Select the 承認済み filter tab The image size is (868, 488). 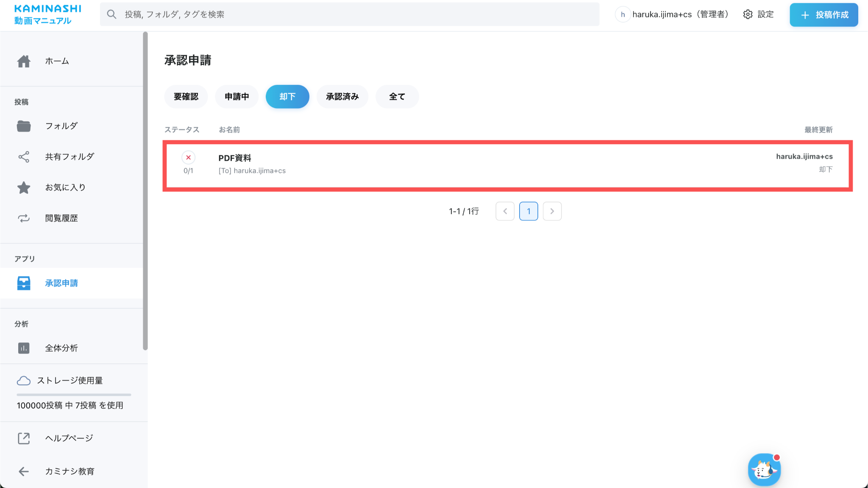tap(342, 97)
